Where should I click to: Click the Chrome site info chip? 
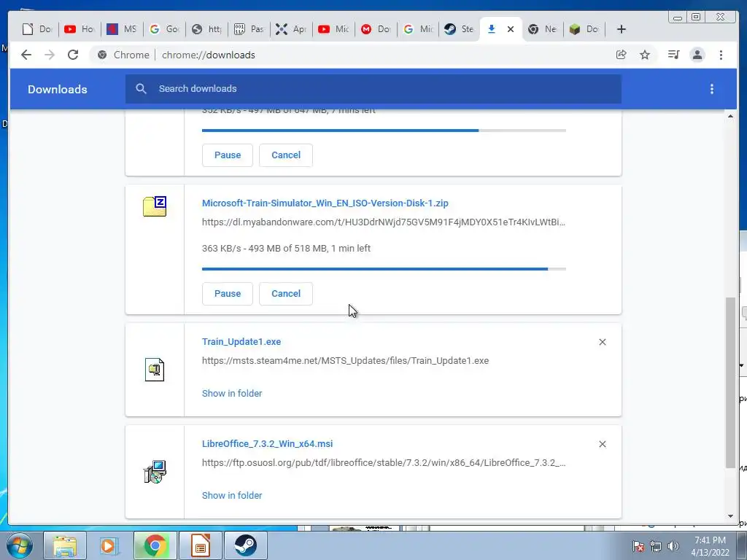tap(124, 55)
